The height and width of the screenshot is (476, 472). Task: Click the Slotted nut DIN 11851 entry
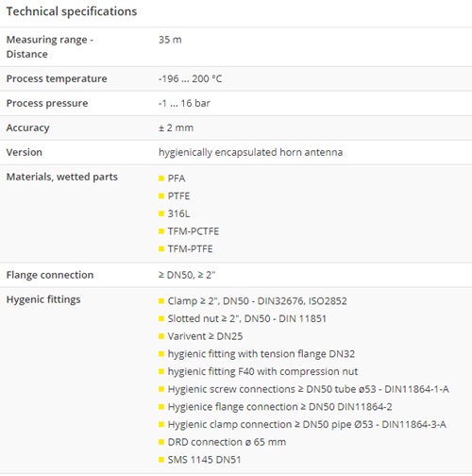[x=246, y=318]
